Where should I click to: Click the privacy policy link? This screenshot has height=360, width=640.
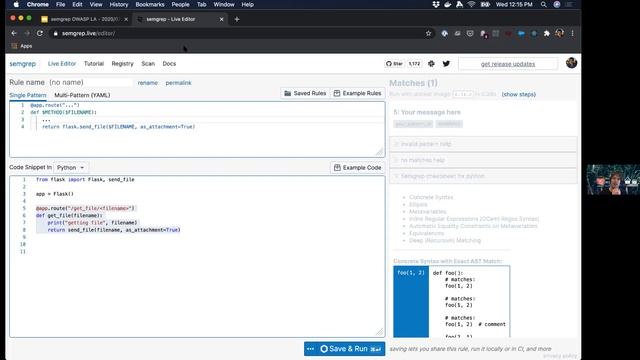pyautogui.click(x=560, y=356)
